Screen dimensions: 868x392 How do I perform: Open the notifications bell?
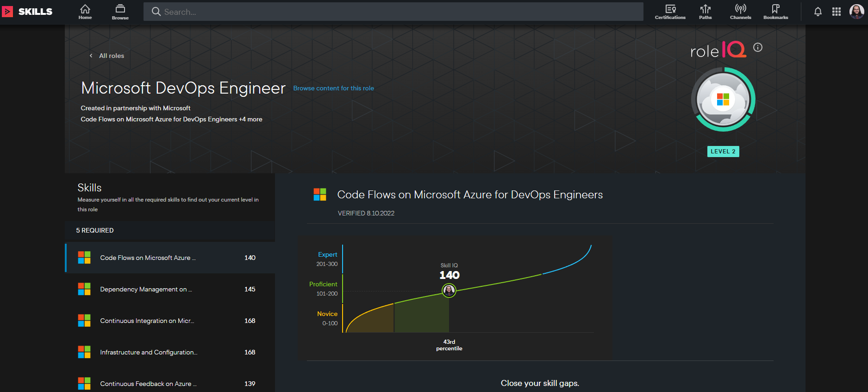pyautogui.click(x=818, y=12)
